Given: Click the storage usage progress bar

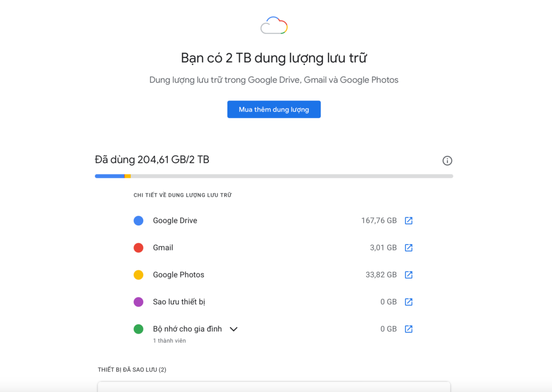Looking at the screenshot, I should (274, 176).
